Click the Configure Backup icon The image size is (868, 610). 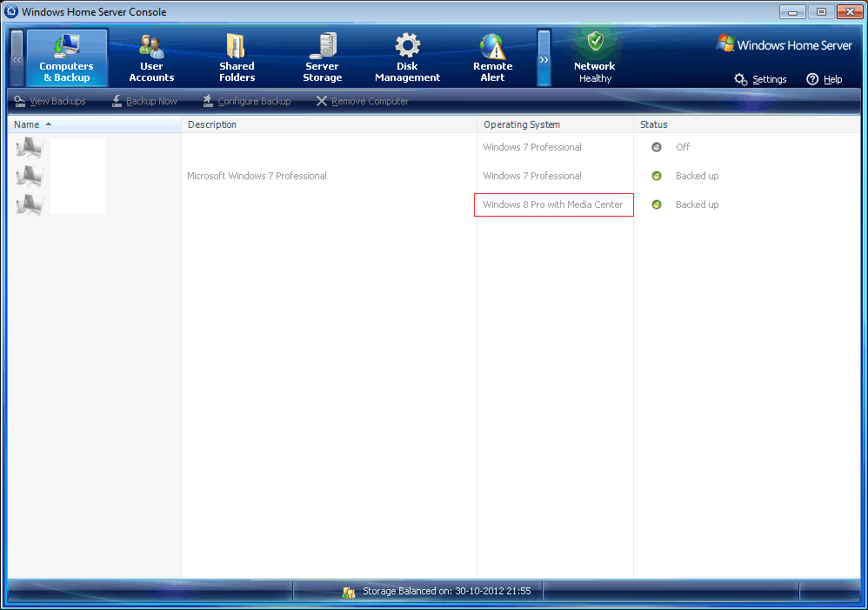pos(208,101)
